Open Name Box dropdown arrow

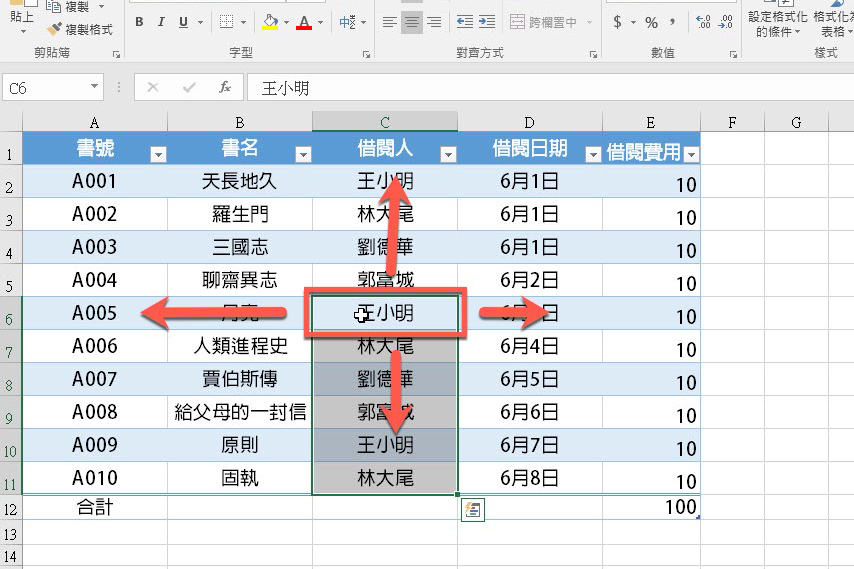coord(94,87)
